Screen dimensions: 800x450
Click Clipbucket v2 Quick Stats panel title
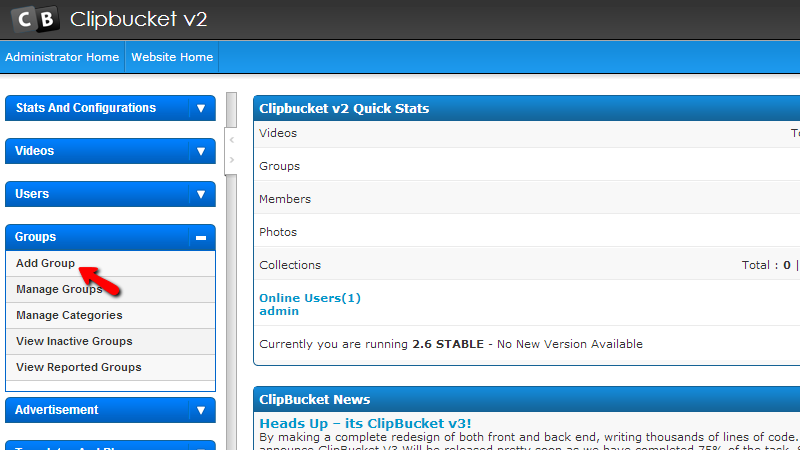tap(344, 109)
